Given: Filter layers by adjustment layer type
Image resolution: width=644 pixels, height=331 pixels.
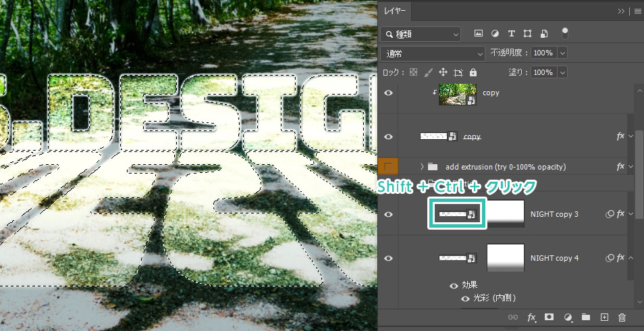Looking at the screenshot, I should pos(495,33).
